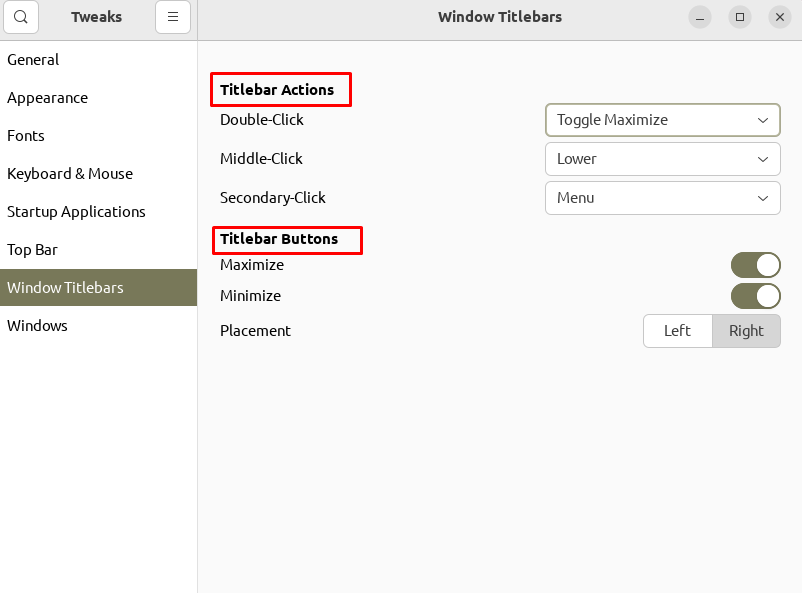Open the search magnifier icon in Tweaks
The width and height of the screenshot is (802, 593).
(x=21, y=17)
